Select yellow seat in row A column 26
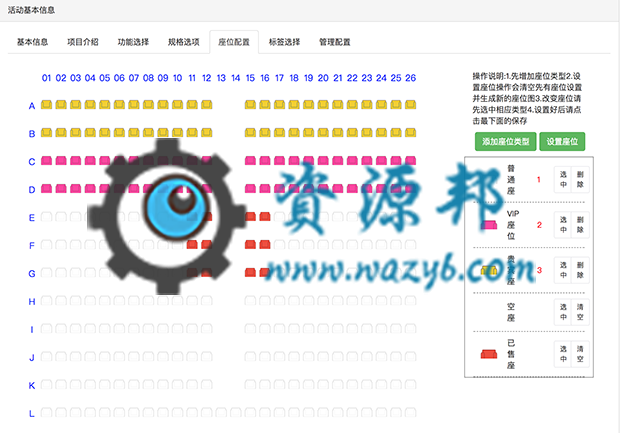 (410, 104)
